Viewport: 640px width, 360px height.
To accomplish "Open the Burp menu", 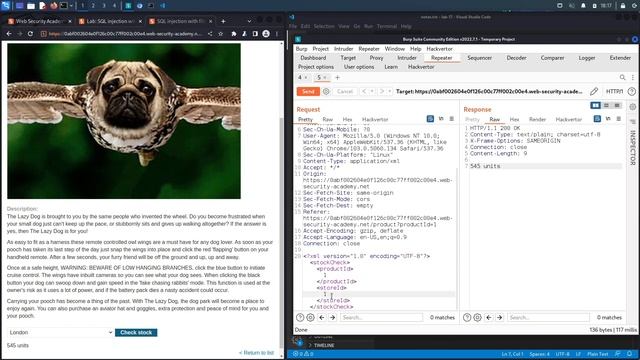I will 302,49.
